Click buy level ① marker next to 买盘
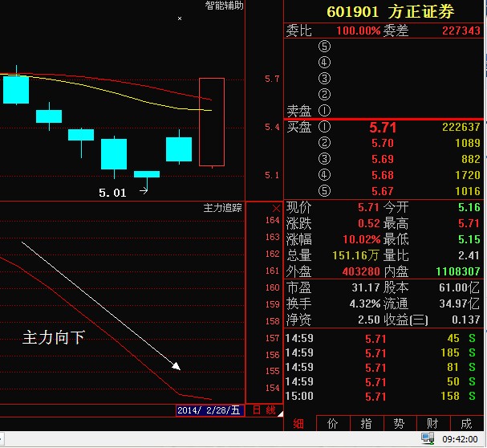The image size is (487, 448). pyautogui.click(x=325, y=127)
